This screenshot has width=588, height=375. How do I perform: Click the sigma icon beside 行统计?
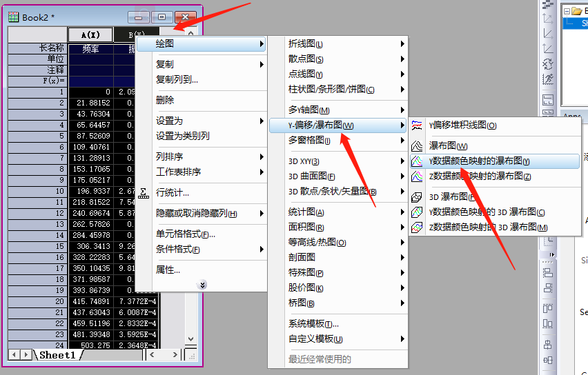pyautogui.click(x=144, y=193)
